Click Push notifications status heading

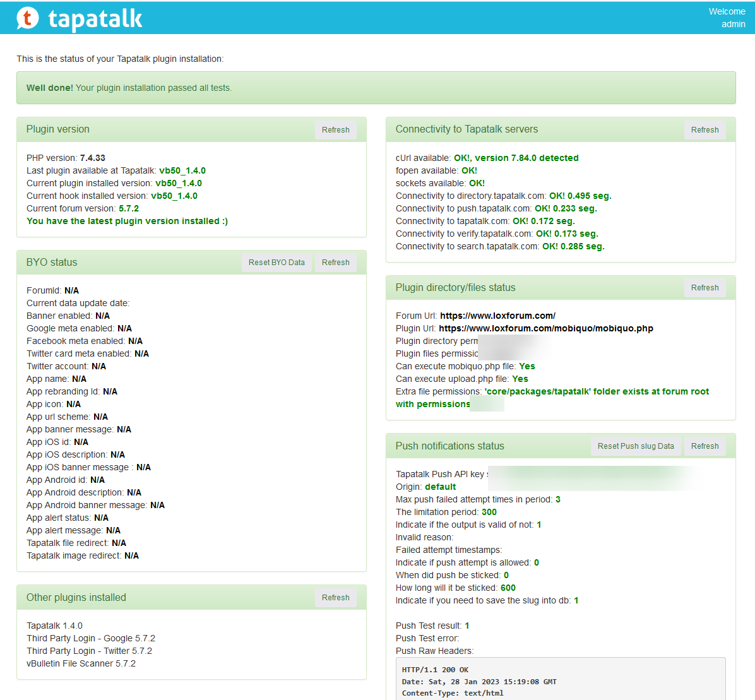click(x=449, y=446)
